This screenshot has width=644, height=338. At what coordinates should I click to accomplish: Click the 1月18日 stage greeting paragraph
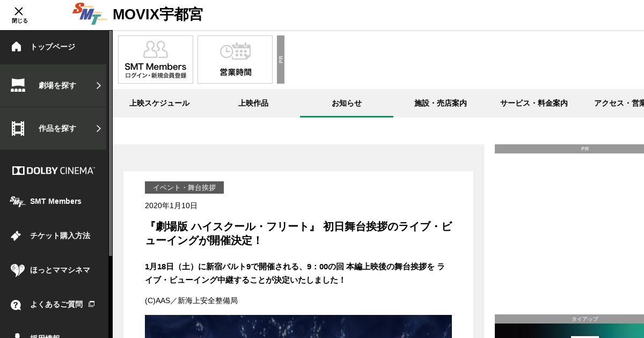pyautogui.click(x=295, y=273)
